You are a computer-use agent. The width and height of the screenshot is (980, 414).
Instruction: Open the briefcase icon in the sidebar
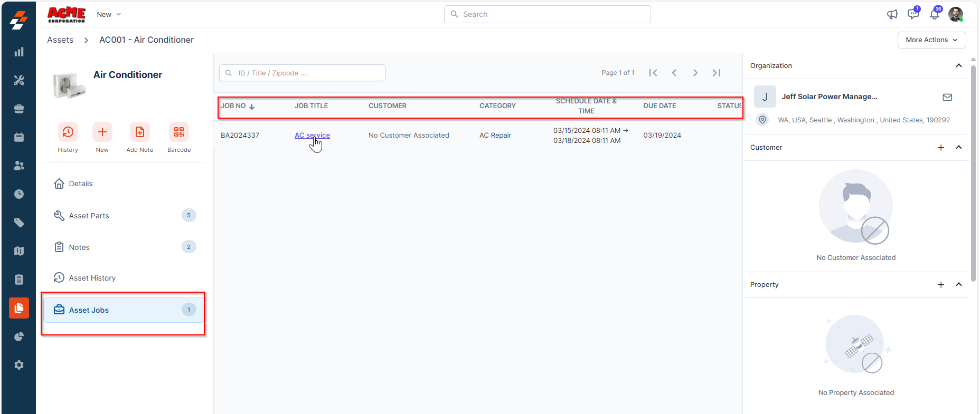click(19, 109)
